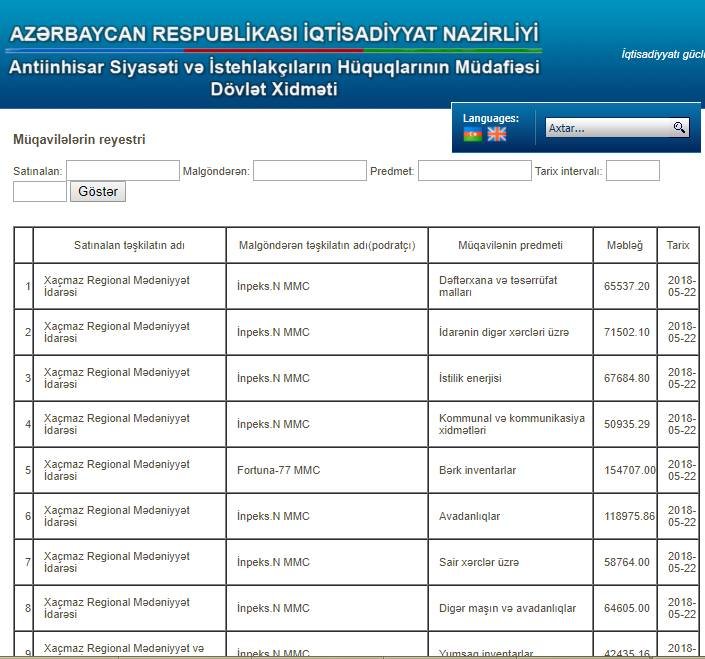Select the Predmet filter input
The width and height of the screenshot is (705, 659).
click(x=474, y=171)
